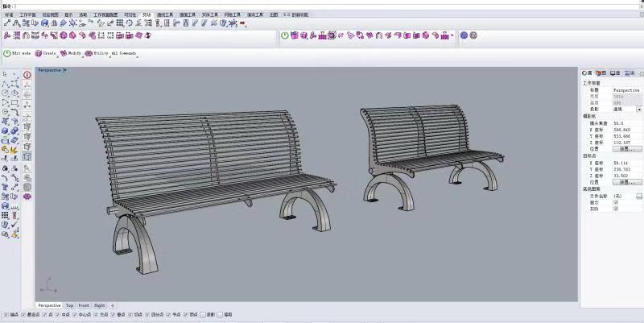Click the wallpaper file name browse button

click(x=639, y=197)
